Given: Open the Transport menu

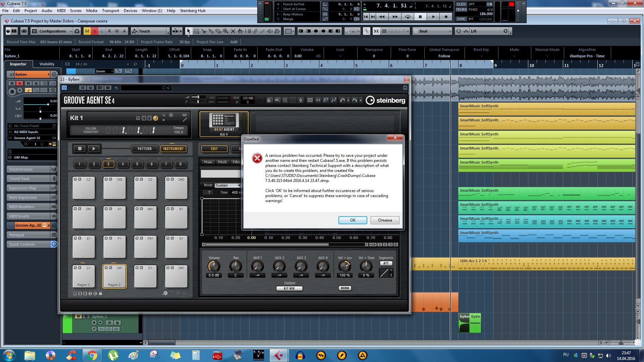Looking at the screenshot, I should coord(110,11).
